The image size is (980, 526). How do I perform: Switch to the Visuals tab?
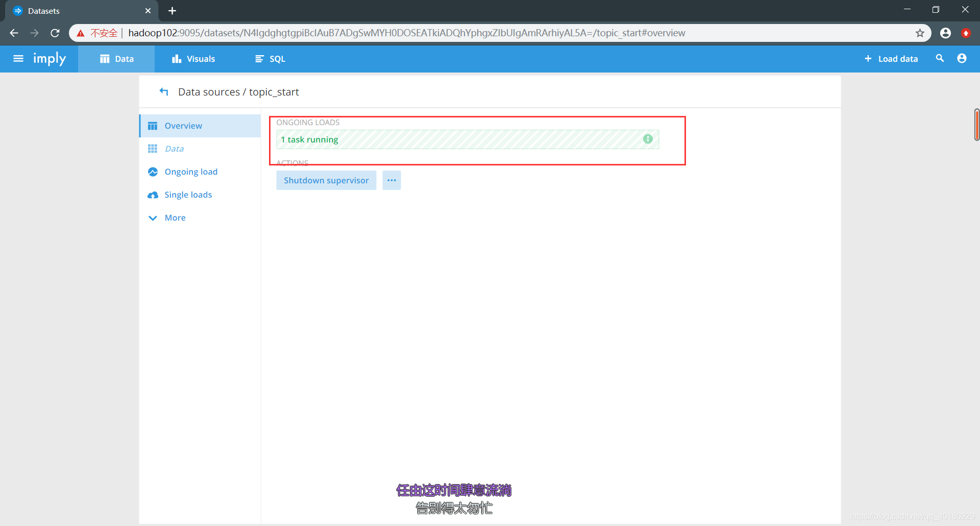click(193, 59)
